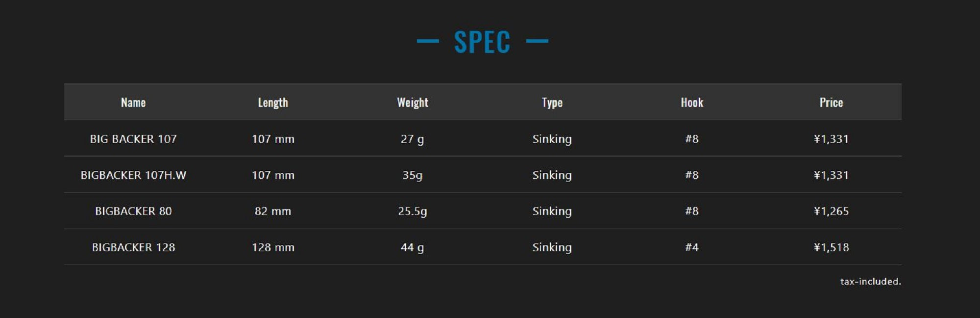Click the Weight column header
Viewport: 980px width, 318px height.
413,103
